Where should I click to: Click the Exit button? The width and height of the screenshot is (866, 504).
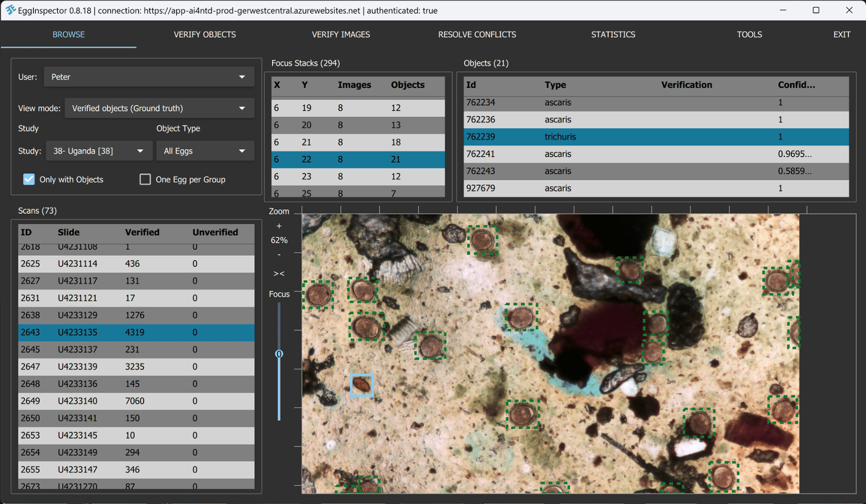point(841,35)
